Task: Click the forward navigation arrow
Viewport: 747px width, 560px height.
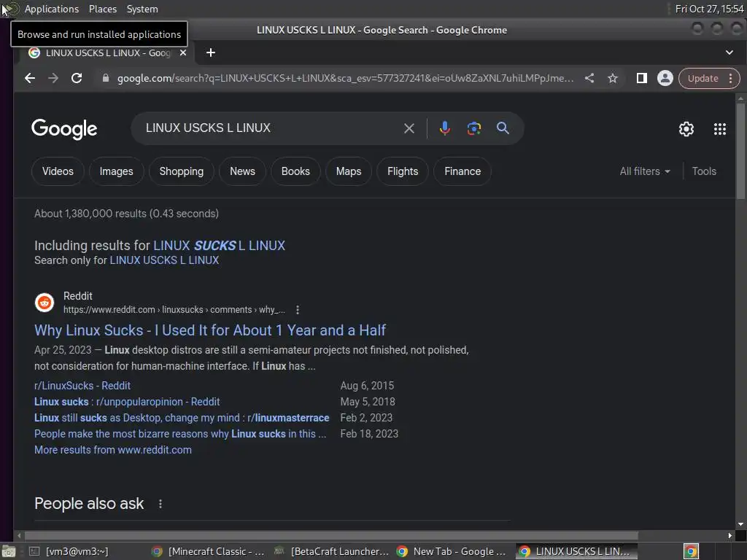Action: coord(53,78)
